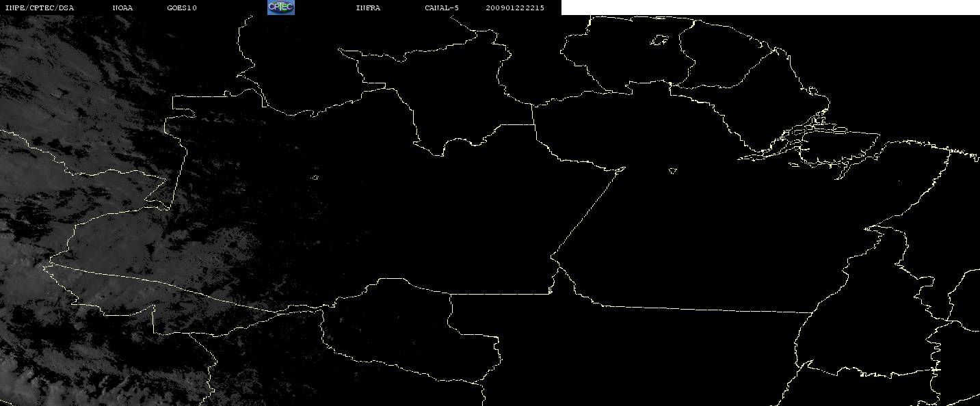Click the 200901222215 timestamp
The height and width of the screenshot is (406, 980).
pyautogui.click(x=515, y=8)
